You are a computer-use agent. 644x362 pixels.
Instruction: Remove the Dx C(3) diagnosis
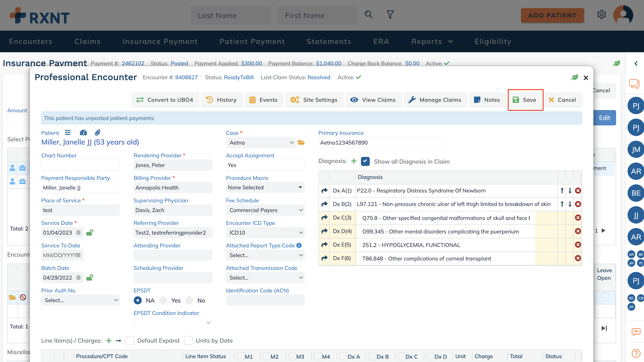pyautogui.click(x=578, y=217)
